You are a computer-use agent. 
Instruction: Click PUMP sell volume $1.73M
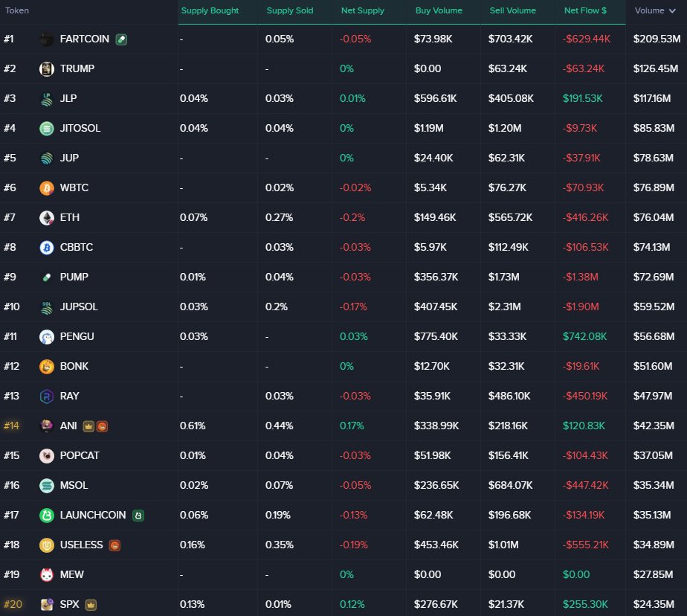coord(504,277)
